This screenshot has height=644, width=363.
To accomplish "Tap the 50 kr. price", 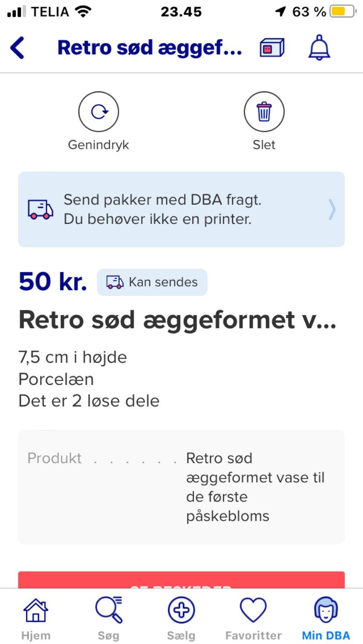I will point(53,281).
